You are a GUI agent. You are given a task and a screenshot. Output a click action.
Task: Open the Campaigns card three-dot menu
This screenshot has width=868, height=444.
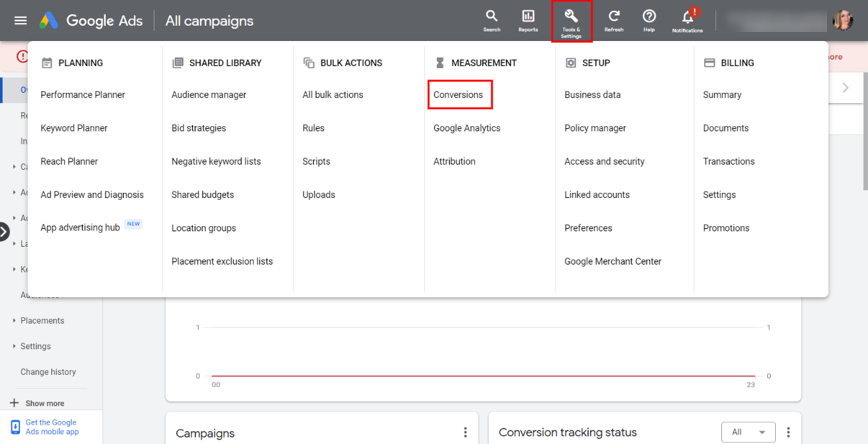click(x=465, y=432)
